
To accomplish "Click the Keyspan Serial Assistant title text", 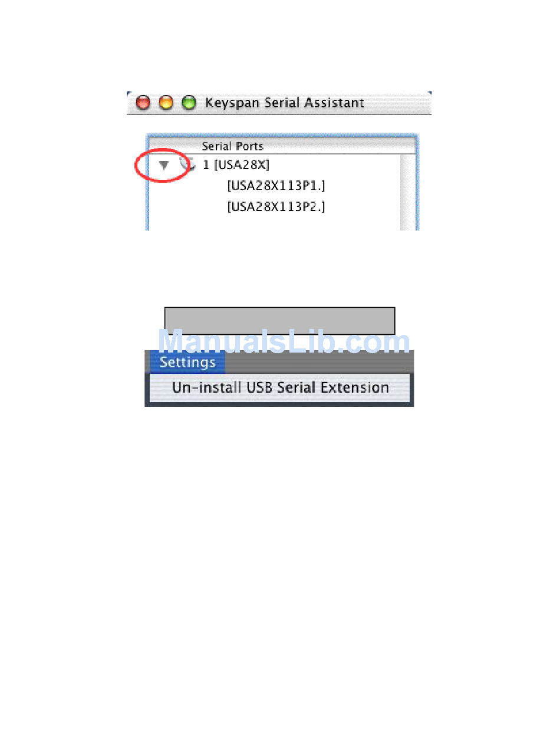I will pyautogui.click(x=285, y=103).
